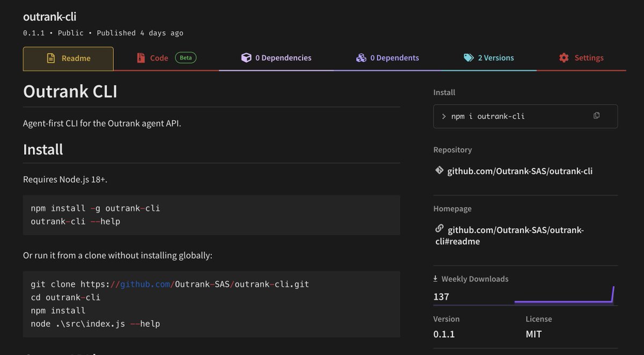Click the Weekly Downloads arrow icon
Viewport: 644px width, 355px height.
pos(435,279)
